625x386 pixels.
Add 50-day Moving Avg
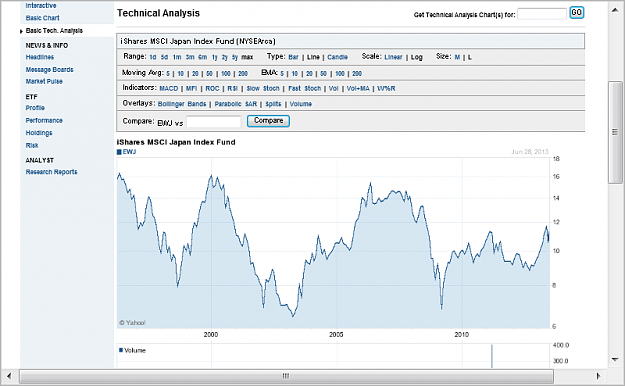(209, 74)
